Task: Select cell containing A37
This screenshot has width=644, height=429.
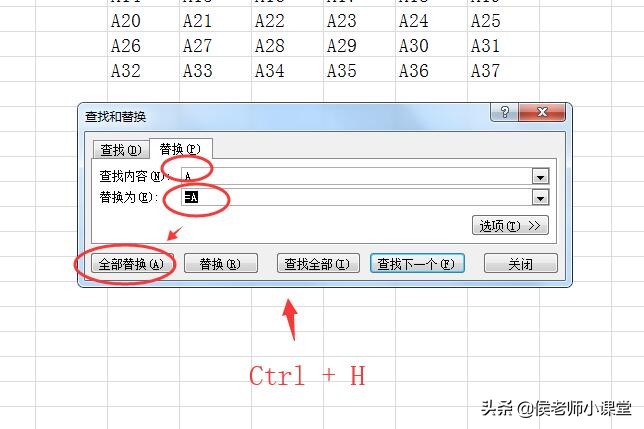Action: tap(503, 70)
